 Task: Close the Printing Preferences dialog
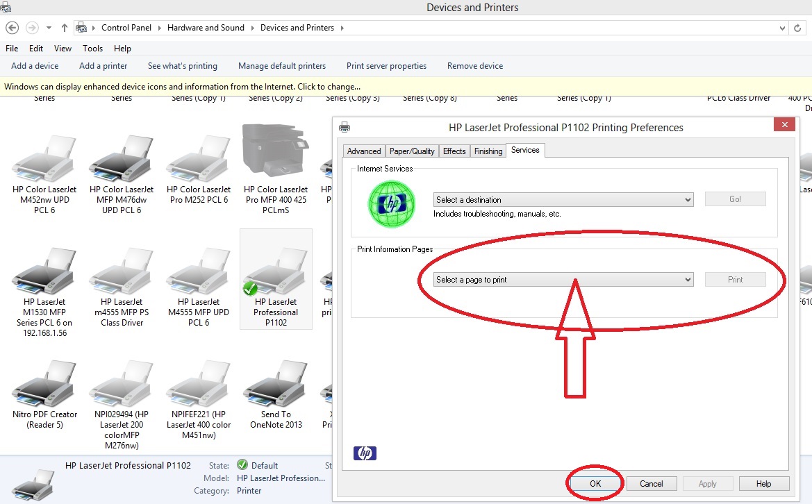pyautogui.click(x=784, y=125)
